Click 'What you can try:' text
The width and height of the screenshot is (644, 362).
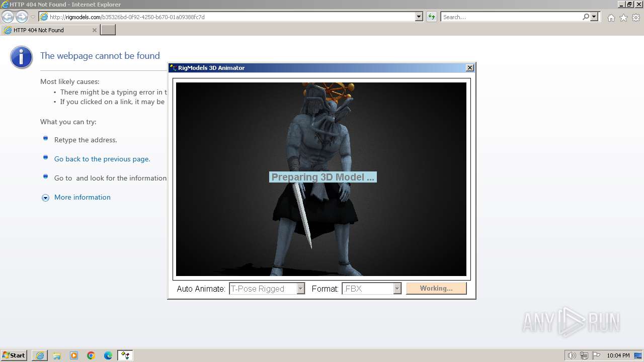(x=68, y=122)
